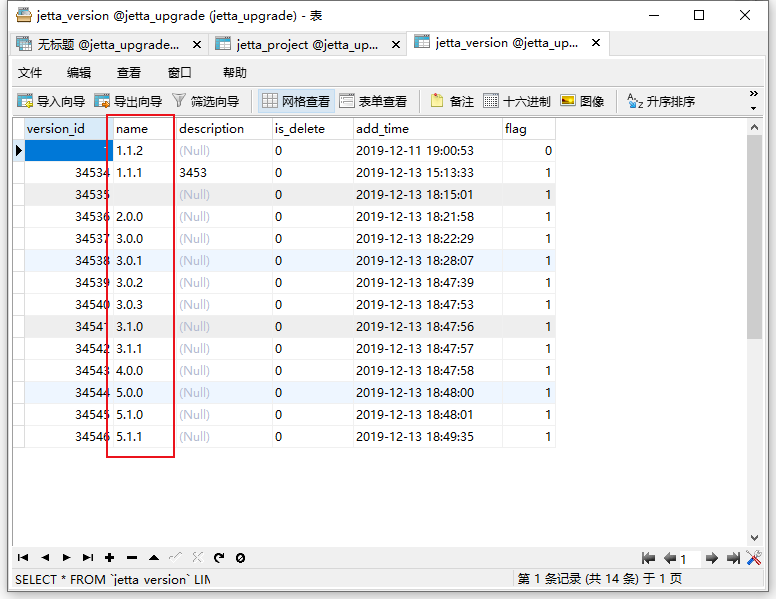Click the is_delete column header

[x=313, y=129]
